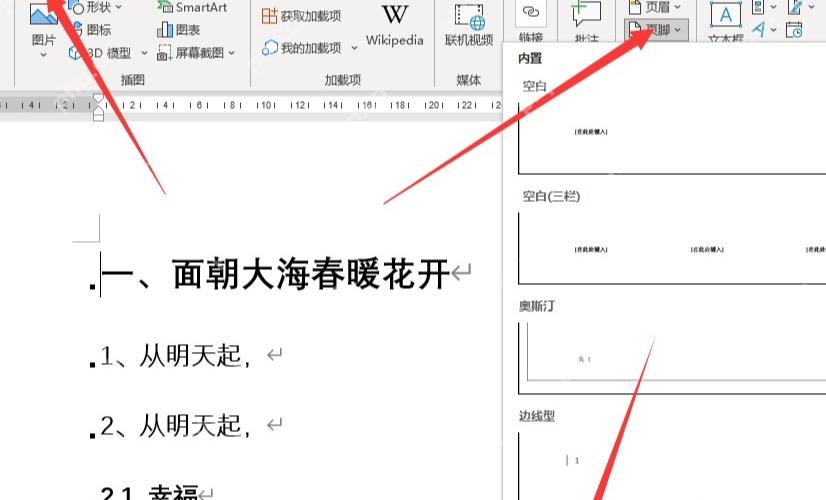Choose the 奥斯汀 footer preview
This screenshot has width=826, height=500.
[x=672, y=358]
